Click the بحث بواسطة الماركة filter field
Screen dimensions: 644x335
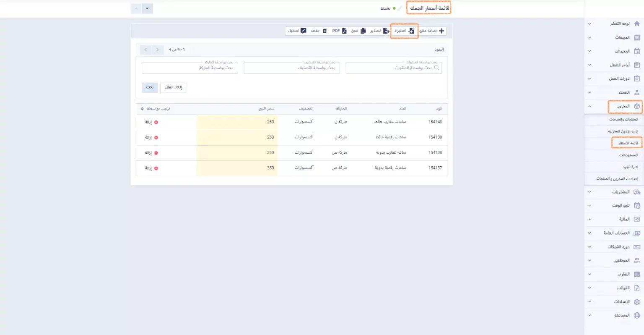[x=190, y=68]
